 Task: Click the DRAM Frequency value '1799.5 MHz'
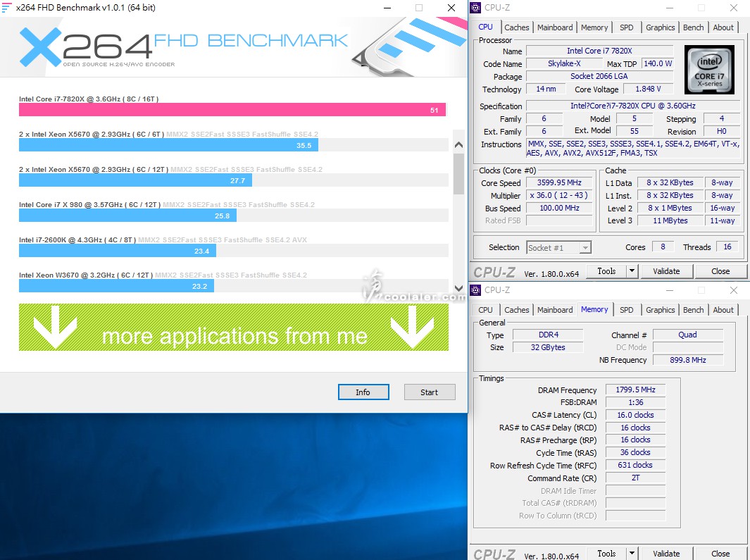point(635,390)
